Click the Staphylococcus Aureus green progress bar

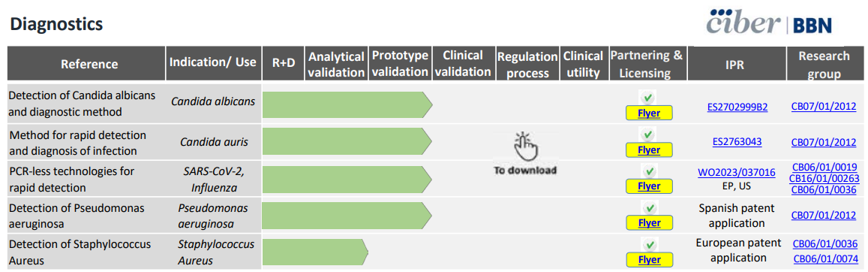(x=315, y=252)
